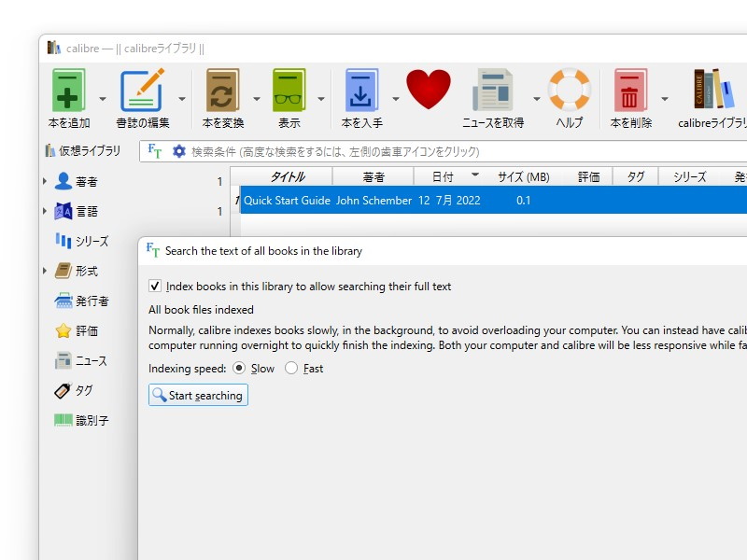Viewport: 747px width, 560px height.
Task: Select タグ tags category
Action: coord(74,390)
